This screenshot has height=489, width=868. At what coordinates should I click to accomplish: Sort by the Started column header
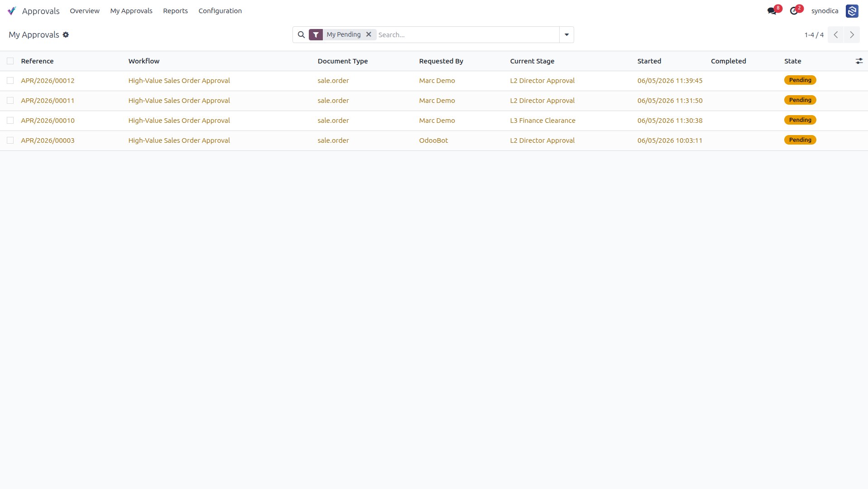(x=649, y=61)
